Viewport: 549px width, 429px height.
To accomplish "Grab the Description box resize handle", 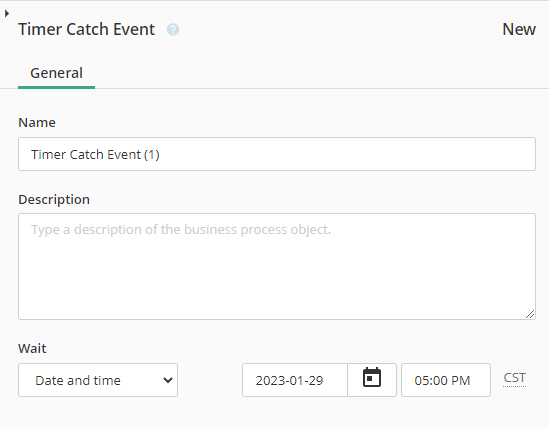I will pyautogui.click(x=530, y=314).
